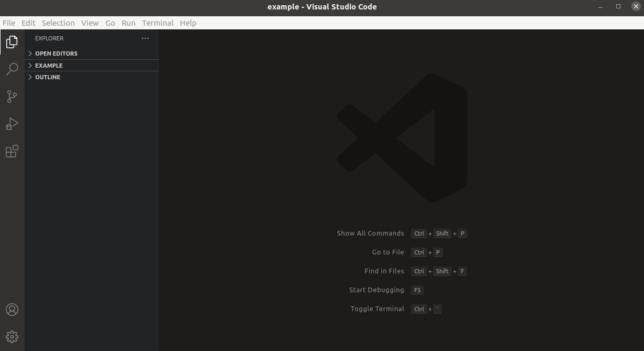Expand the Open Editors section

[92, 54]
